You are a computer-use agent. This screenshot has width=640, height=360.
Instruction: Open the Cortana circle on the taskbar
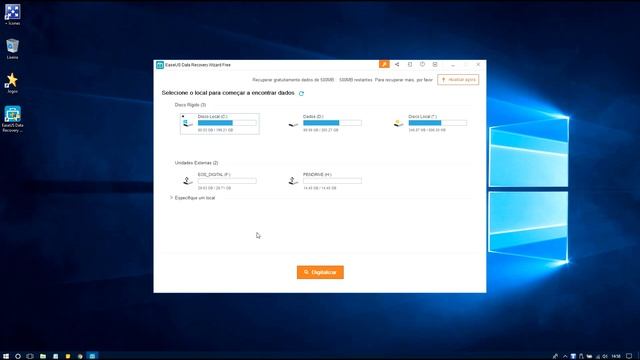tap(18, 356)
